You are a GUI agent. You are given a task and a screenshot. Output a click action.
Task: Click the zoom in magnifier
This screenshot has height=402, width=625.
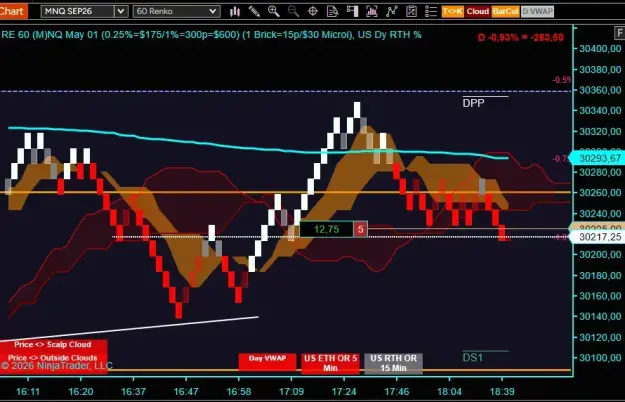[x=273, y=12]
